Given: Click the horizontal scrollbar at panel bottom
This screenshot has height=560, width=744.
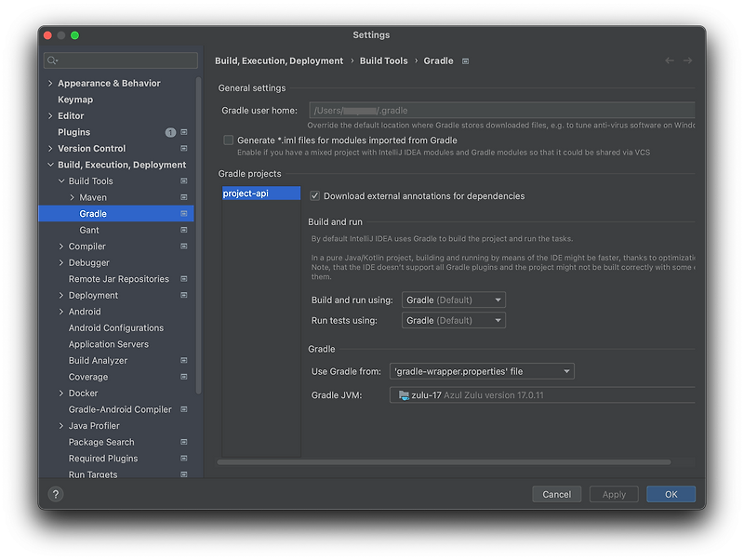Looking at the screenshot, I should [x=444, y=461].
